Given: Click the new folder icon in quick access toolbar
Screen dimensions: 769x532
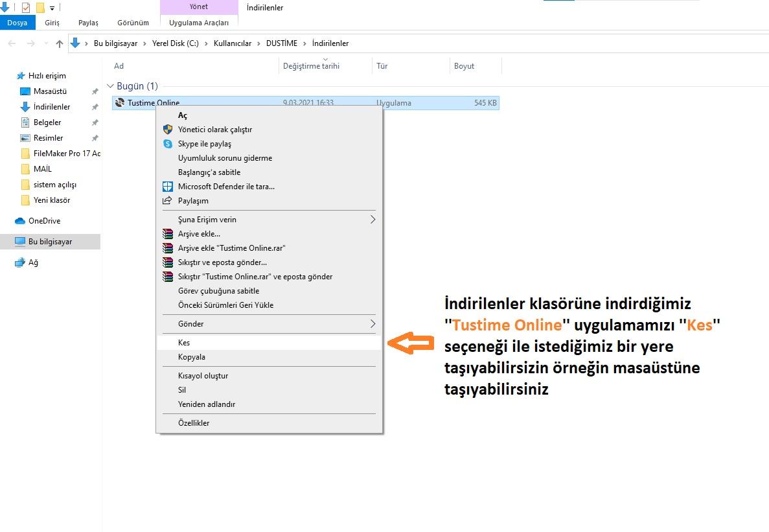Looking at the screenshot, I should [40, 7].
